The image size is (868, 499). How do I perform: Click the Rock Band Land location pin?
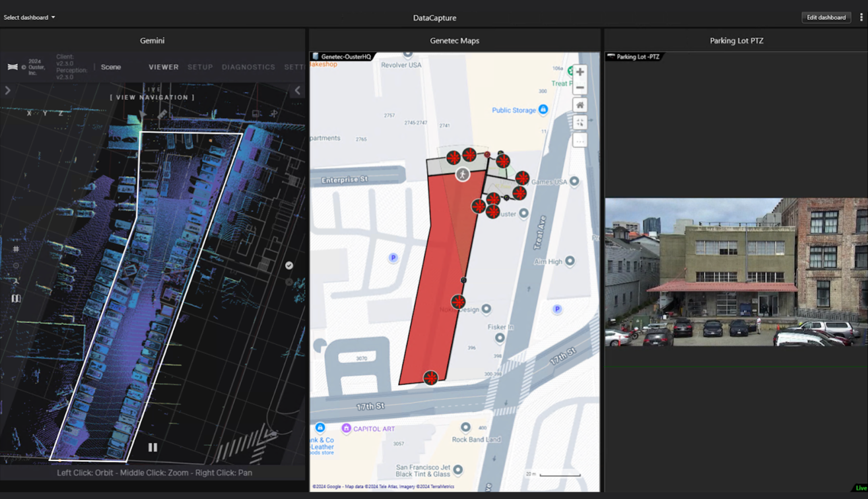pyautogui.click(x=466, y=427)
